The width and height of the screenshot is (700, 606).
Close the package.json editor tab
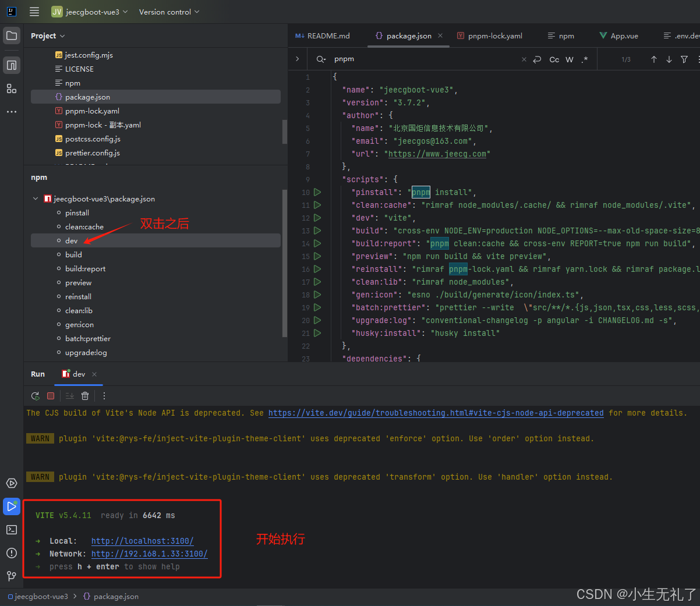[x=440, y=36]
